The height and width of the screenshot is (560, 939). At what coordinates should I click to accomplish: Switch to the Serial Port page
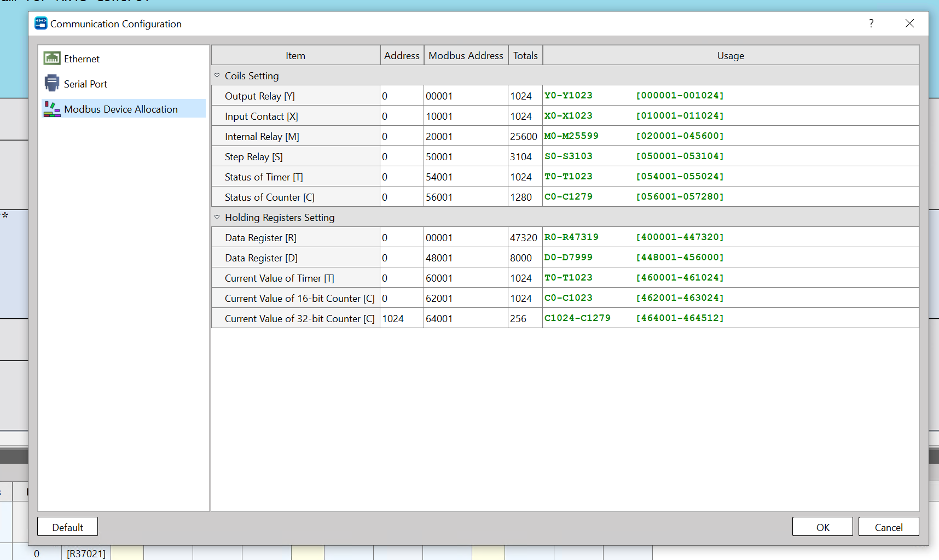point(85,84)
